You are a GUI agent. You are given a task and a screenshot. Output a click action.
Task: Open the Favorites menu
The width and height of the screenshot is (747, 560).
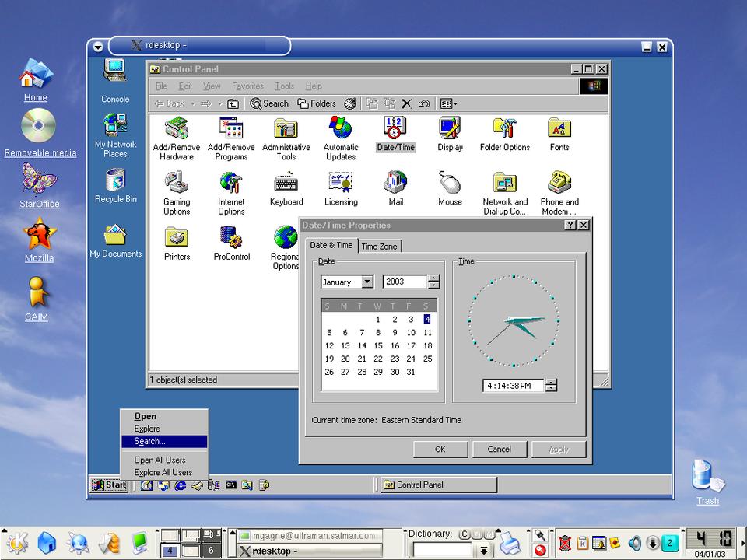click(x=247, y=86)
